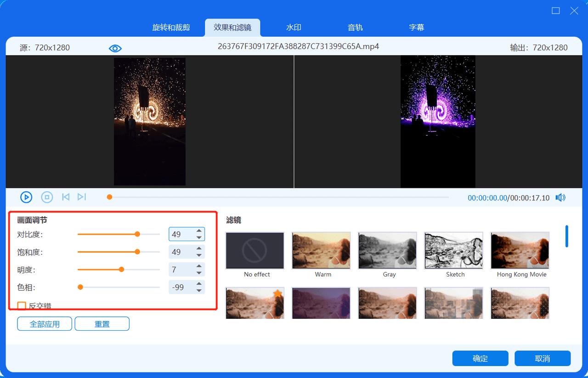The height and width of the screenshot is (378, 588).
Task: Stop the video playback
Action: (46, 197)
